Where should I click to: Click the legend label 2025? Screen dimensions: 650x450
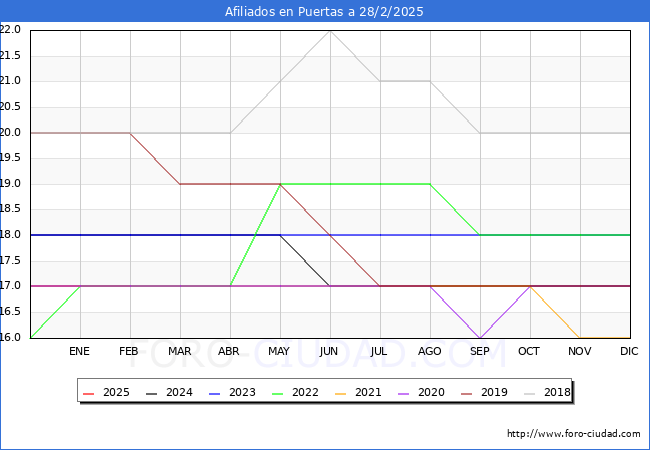coord(116,392)
